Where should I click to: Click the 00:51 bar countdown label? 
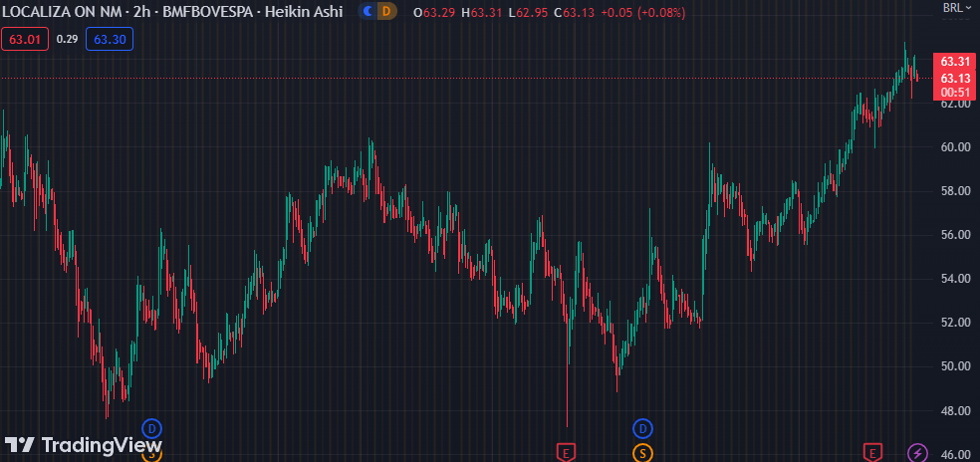pyautogui.click(x=955, y=92)
